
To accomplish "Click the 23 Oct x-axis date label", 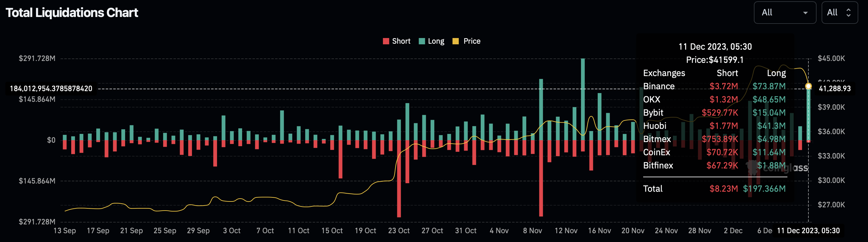I will click(x=399, y=230).
